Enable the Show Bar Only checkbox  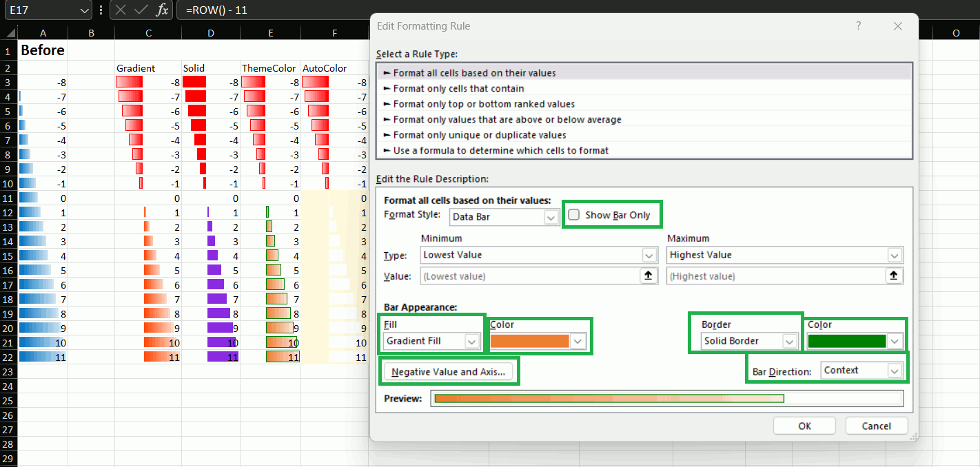(574, 215)
